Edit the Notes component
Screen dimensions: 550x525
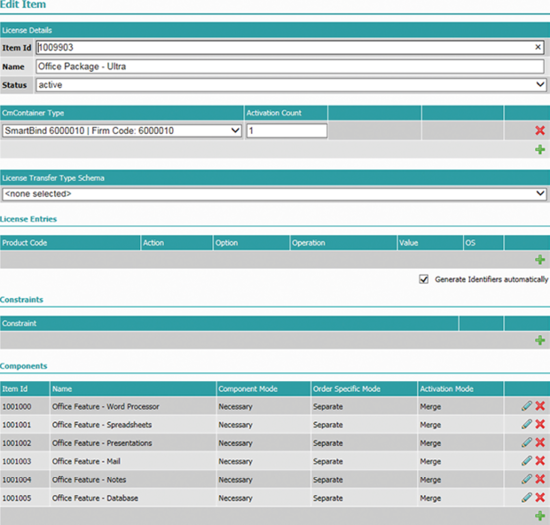click(x=526, y=479)
